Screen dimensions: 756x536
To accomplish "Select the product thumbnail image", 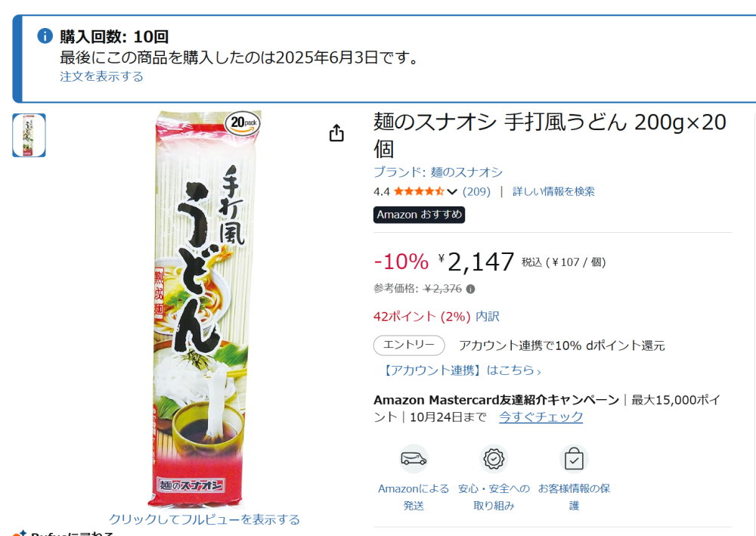I will click(x=29, y=135).
